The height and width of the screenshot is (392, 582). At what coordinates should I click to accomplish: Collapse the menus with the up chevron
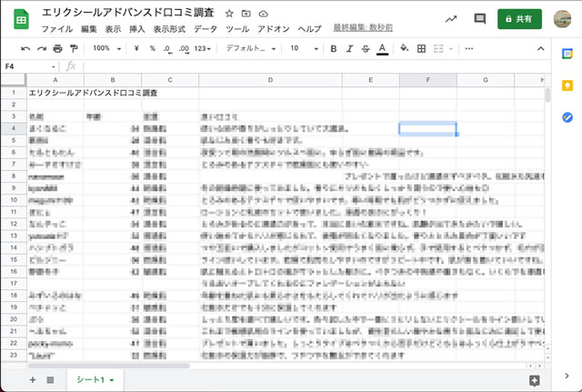click(541, 48)
